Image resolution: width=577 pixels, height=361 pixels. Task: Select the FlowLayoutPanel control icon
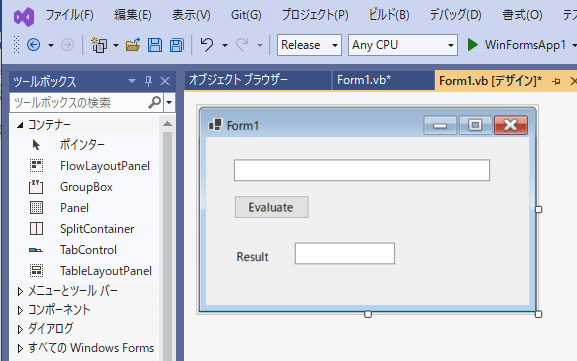36,166
